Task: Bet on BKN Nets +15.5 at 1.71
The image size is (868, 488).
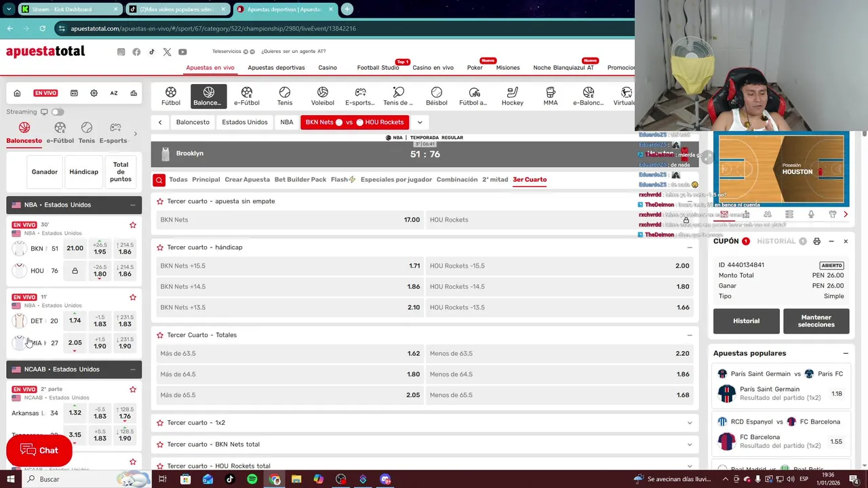Action: point(290,266)
